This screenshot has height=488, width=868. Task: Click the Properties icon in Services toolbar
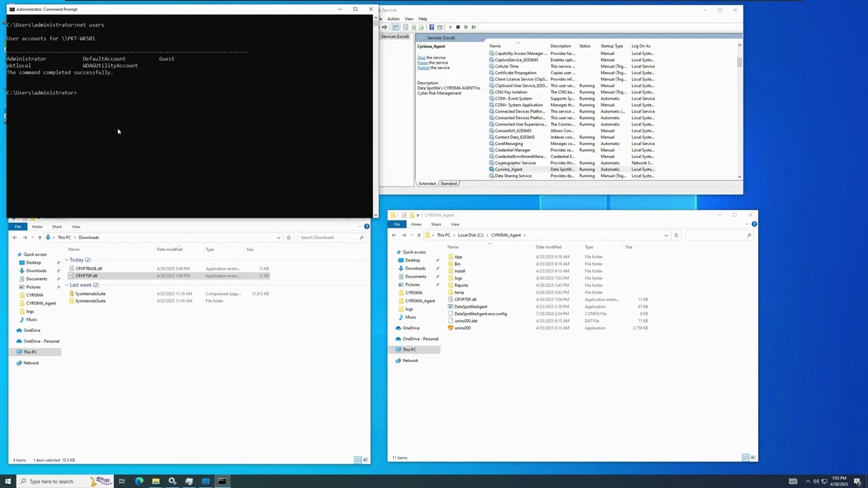pyautogui.click(x=406, y=27)
